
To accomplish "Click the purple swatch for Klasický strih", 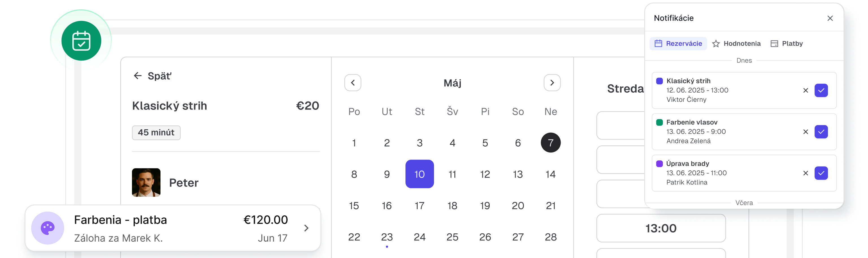I will (x=659, y=81).
